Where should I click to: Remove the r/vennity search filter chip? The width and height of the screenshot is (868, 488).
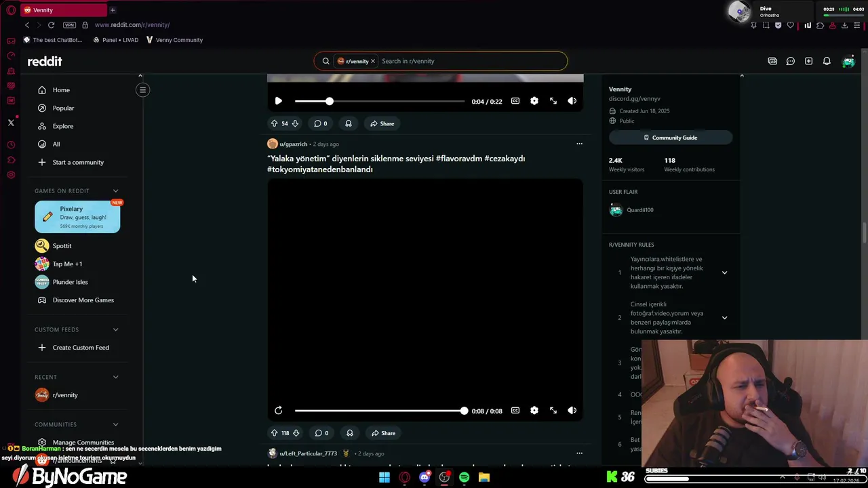372,61
